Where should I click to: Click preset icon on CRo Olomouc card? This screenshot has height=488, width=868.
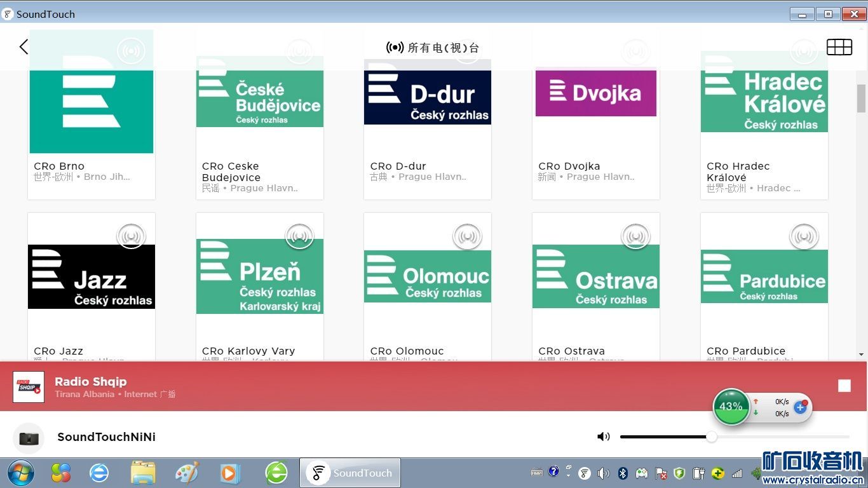point(467,236)
